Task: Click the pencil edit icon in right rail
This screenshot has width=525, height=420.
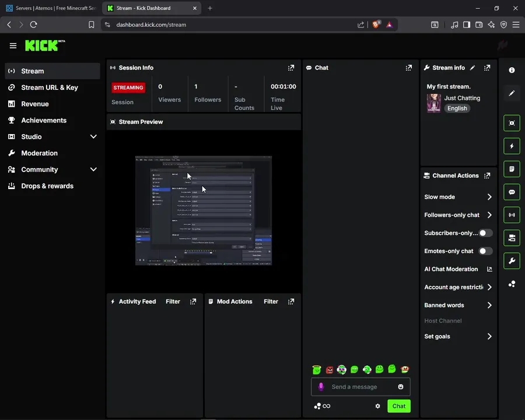Action: [512, 93]
